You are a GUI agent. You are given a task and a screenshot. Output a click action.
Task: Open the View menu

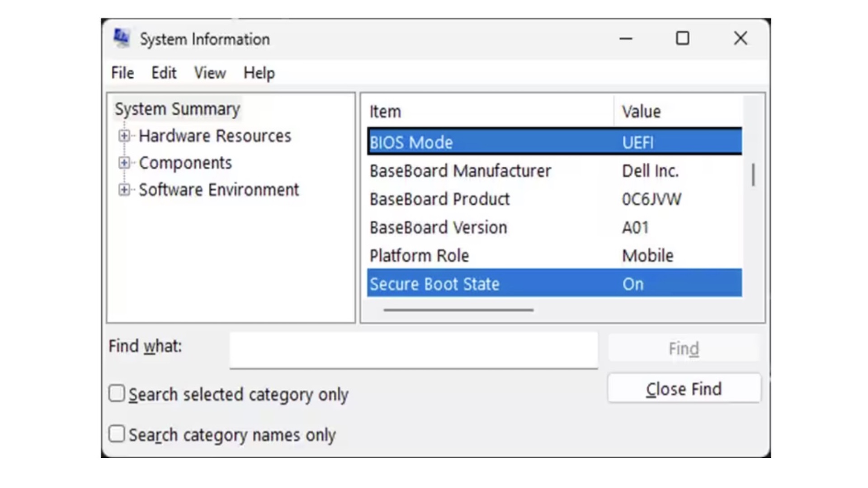pos(210,73)
